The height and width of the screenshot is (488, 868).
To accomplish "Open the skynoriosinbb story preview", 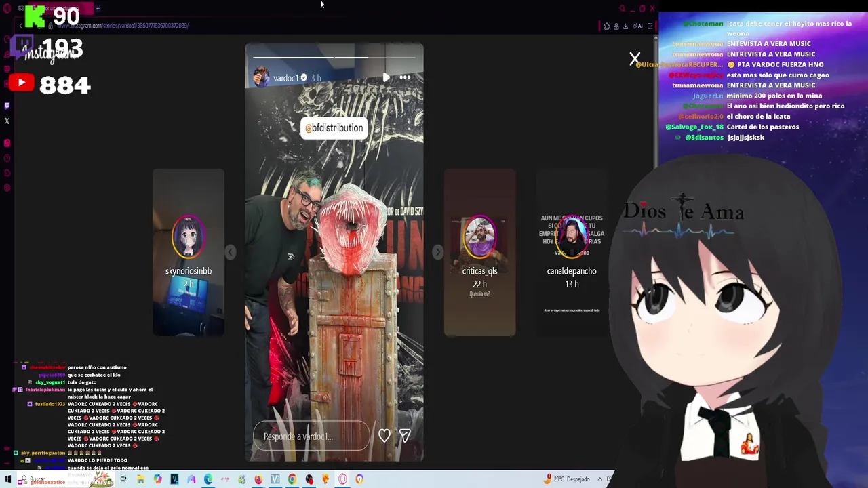I will 189,252.
